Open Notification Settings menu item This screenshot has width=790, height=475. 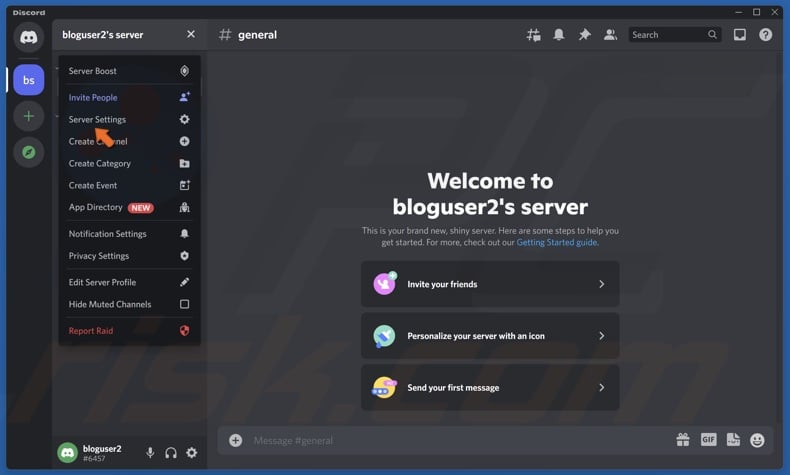[x=129, y=234]
